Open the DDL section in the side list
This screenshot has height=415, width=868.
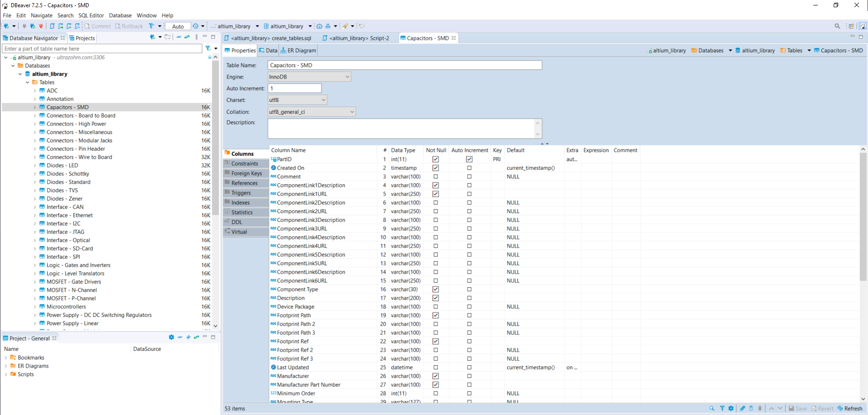pyautogui.click(x=237, y=222)
